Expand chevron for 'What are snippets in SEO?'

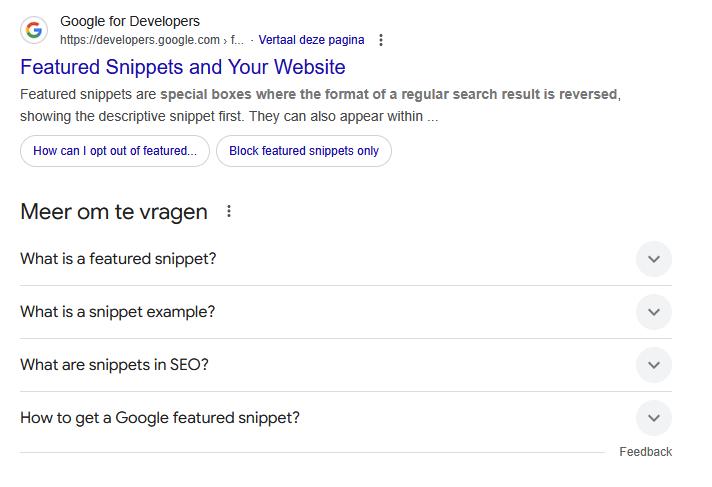pos(653,365)
